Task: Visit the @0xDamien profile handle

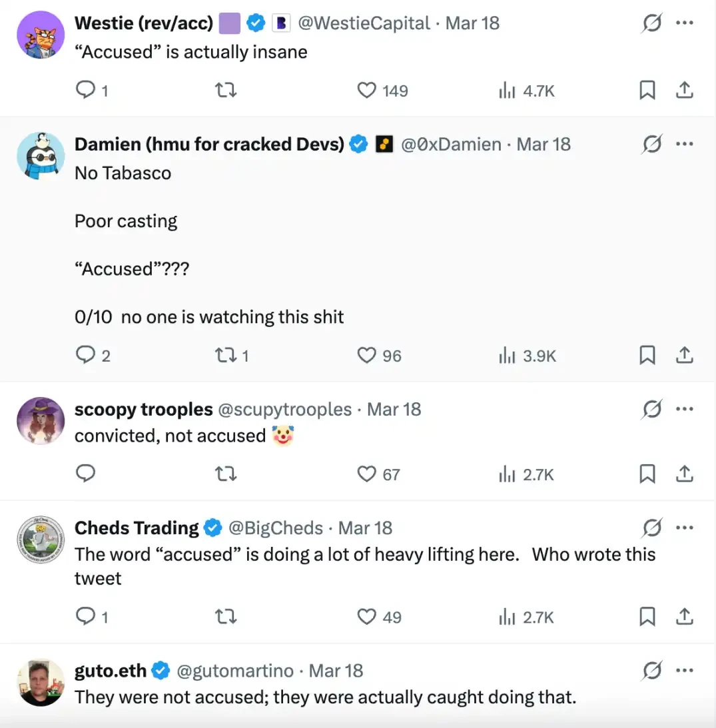Action: pyautogui.click(x=451, y=145)
